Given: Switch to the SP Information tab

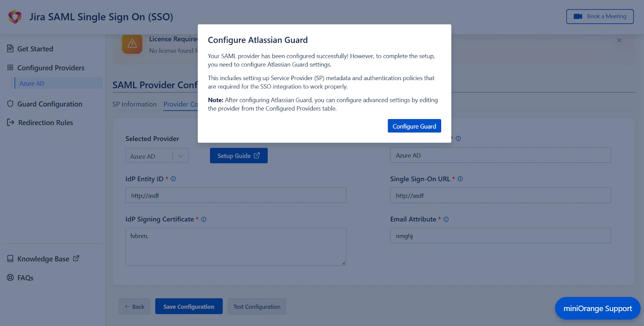Looking at the screenshot, I should coord(134,104).
